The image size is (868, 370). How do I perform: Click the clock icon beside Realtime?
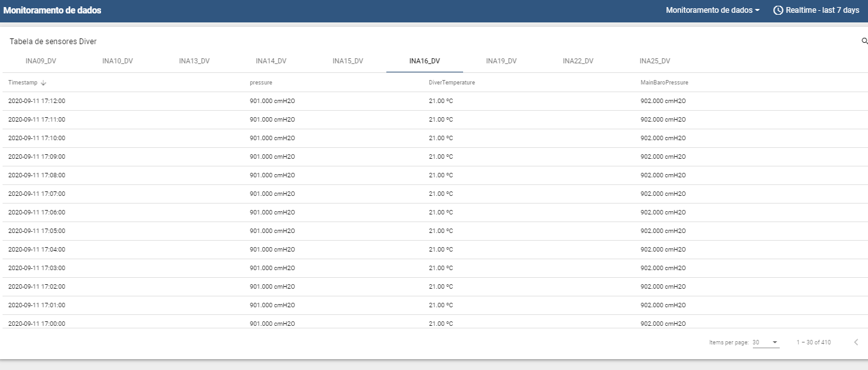[x=778, y=10]
